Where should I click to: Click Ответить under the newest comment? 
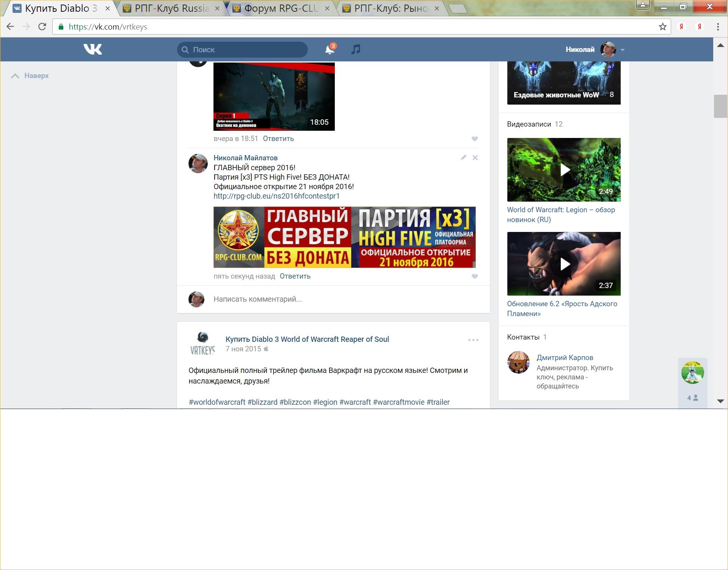(295, 276)
